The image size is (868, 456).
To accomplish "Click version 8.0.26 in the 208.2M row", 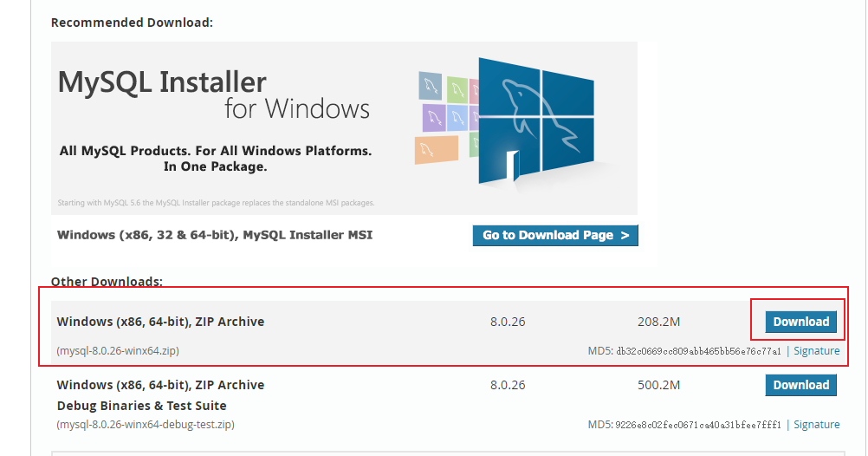I will (508, 322).
